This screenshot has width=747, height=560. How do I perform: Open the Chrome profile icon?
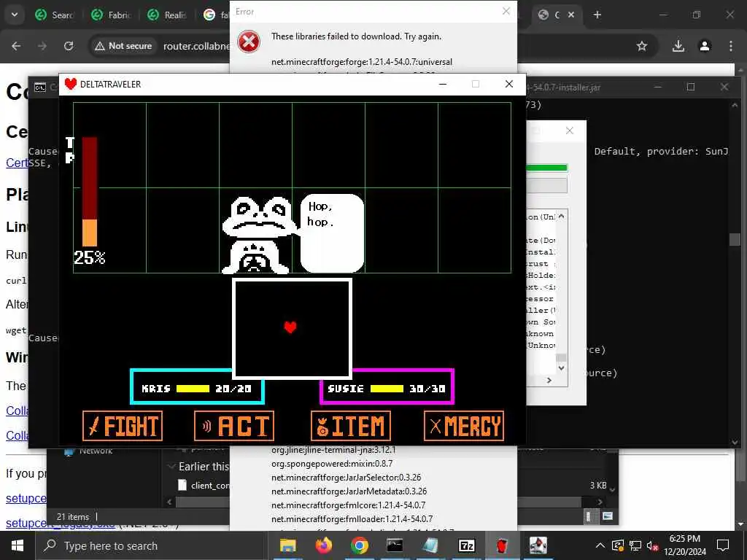pyautogui.click(x=705, y=46)
